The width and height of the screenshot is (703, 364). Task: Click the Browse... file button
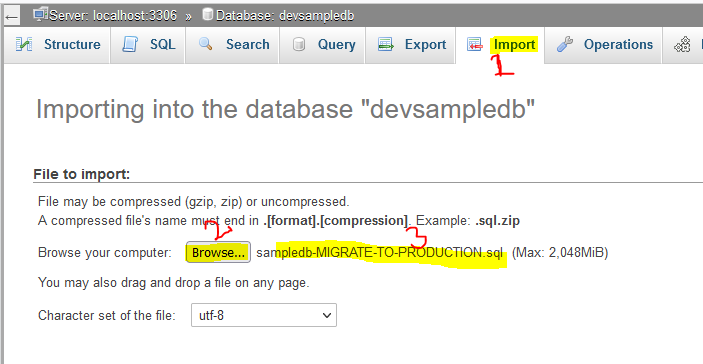coord(218,253)
